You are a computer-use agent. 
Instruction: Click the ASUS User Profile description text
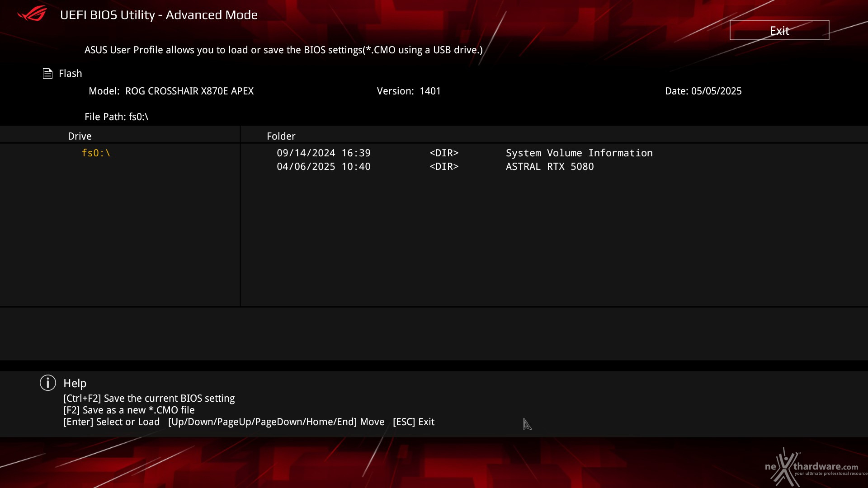coord(283,50)
